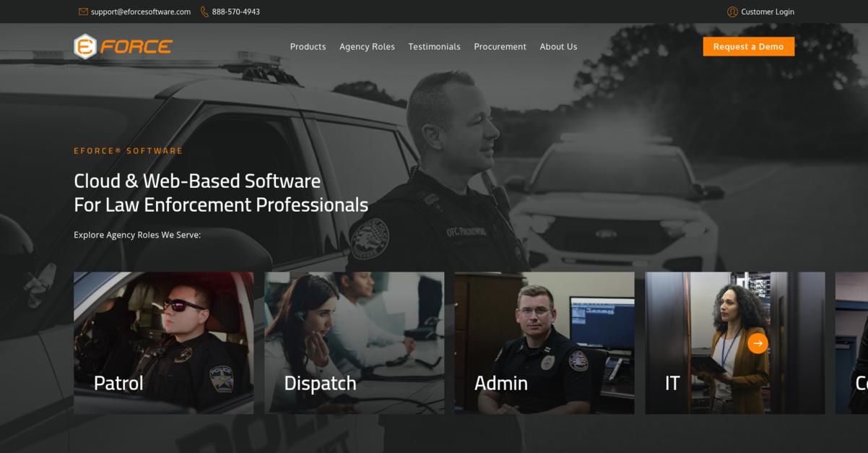
Task: Click the phone handset icon
Action: tap(204, 12)
